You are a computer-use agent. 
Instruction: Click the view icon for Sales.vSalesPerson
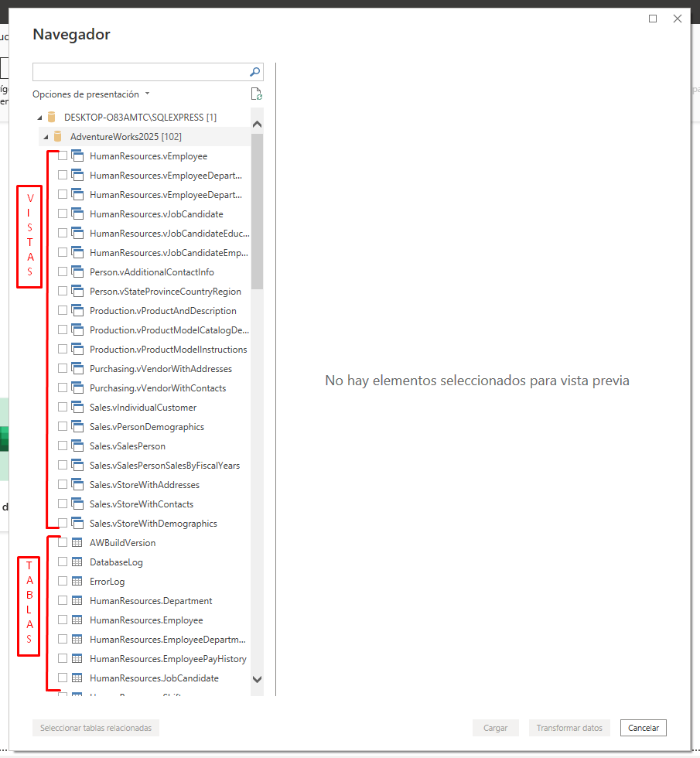(77, 446)
